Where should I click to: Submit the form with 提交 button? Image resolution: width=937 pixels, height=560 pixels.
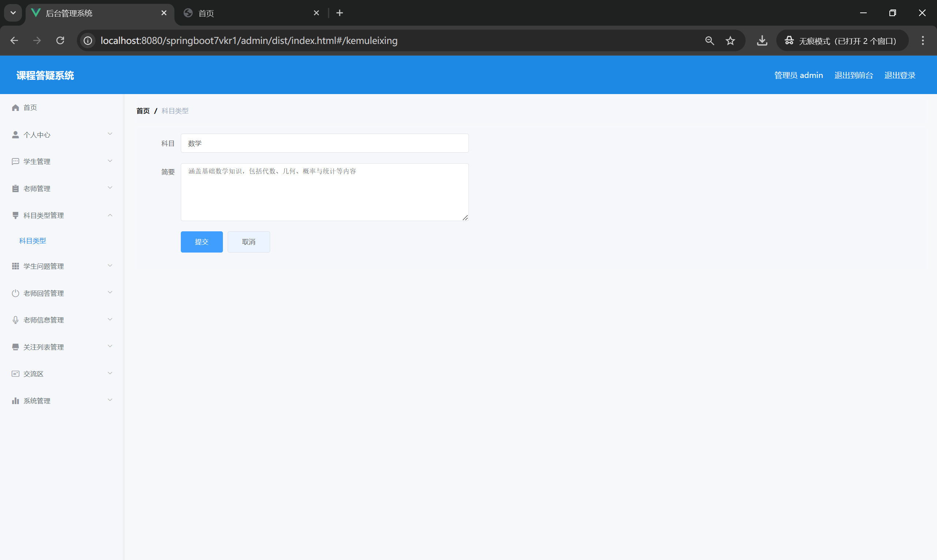point(202,242)
